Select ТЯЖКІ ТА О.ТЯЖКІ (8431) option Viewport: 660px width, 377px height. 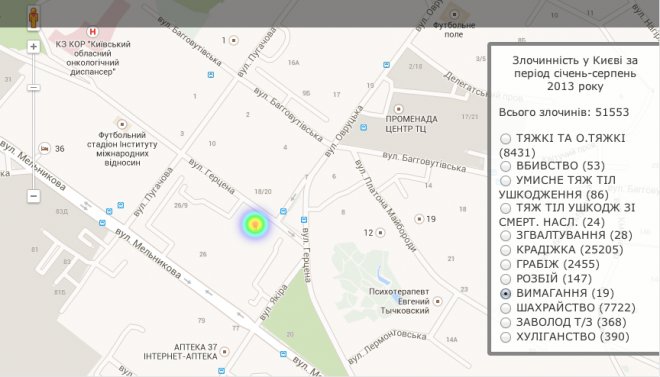[506, 138]
